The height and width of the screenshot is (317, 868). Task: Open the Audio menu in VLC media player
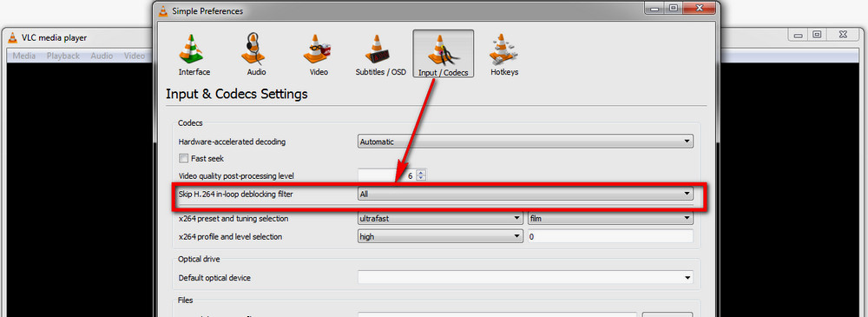[102, 56]
